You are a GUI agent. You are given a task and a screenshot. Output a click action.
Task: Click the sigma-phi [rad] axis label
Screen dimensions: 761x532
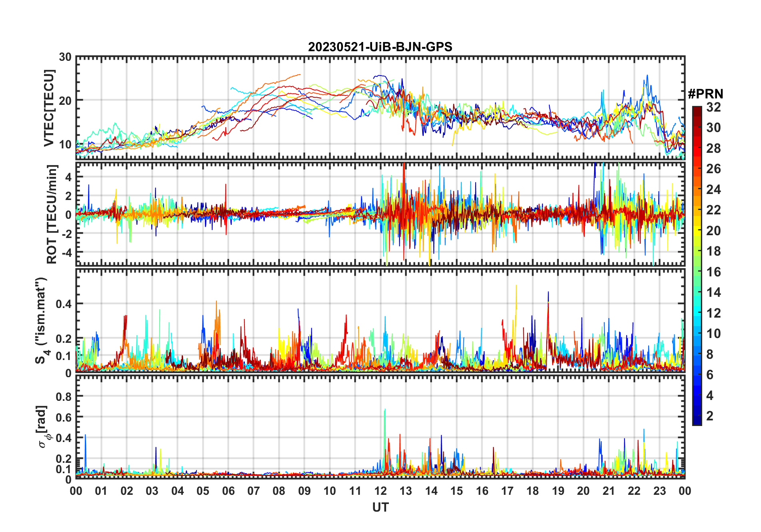coord(43,426)
